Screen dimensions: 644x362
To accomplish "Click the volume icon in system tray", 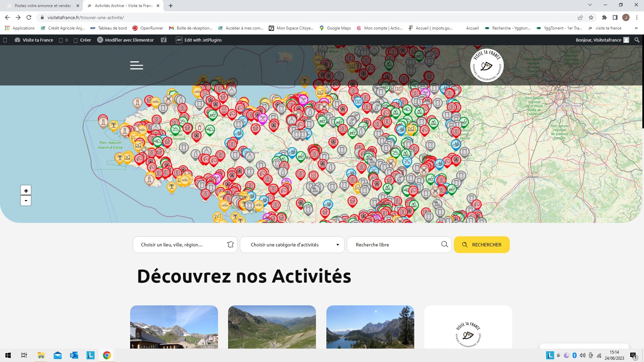I will [x=582, y=355].
